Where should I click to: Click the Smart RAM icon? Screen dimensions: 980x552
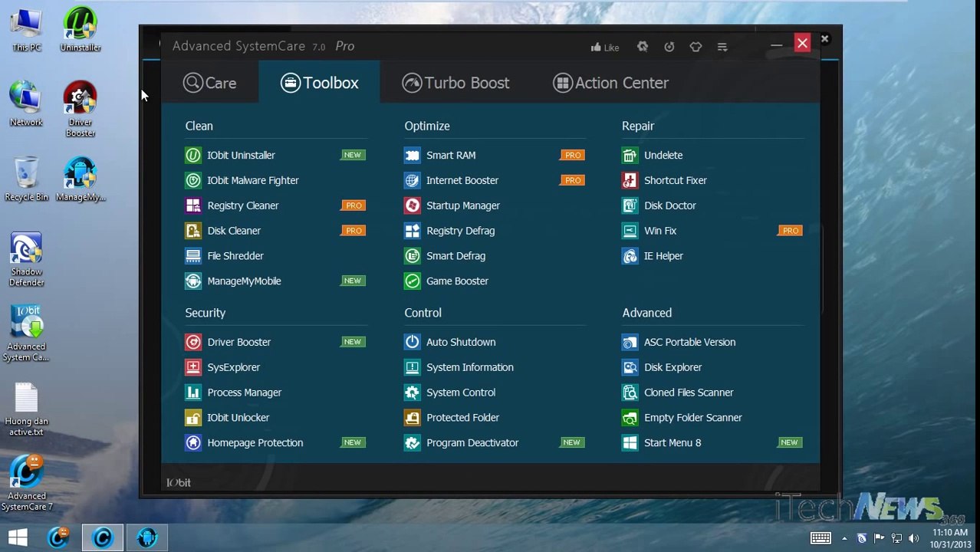413,156
